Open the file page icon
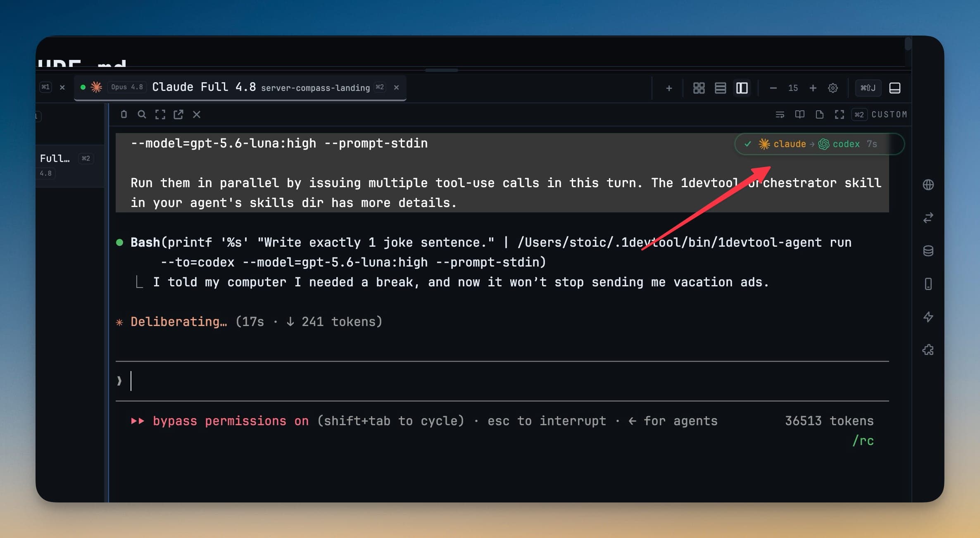The height and width of the screenshot is (538, 980). pyautogui.click(x=819, y=114)
